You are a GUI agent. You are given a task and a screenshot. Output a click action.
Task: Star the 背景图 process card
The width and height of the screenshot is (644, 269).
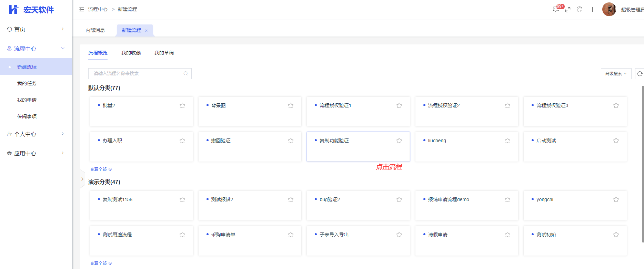click(x=291, y=105)
